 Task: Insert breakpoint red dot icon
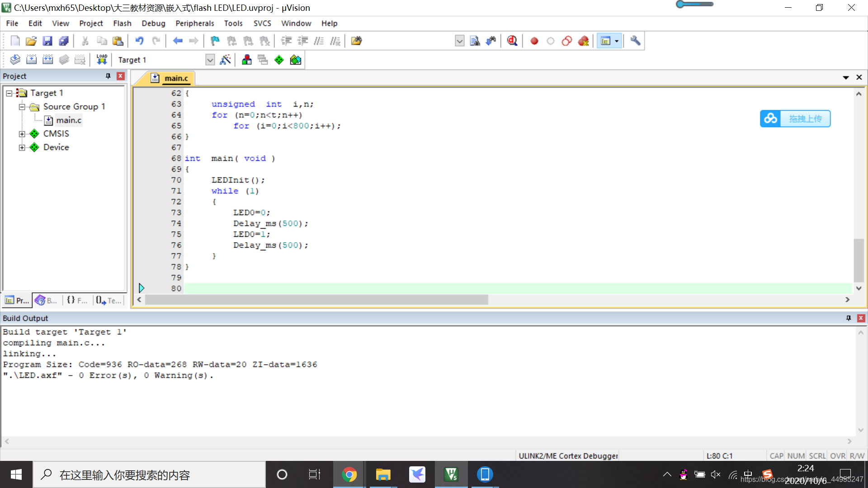pyautogui.click(x=534, y=41)
